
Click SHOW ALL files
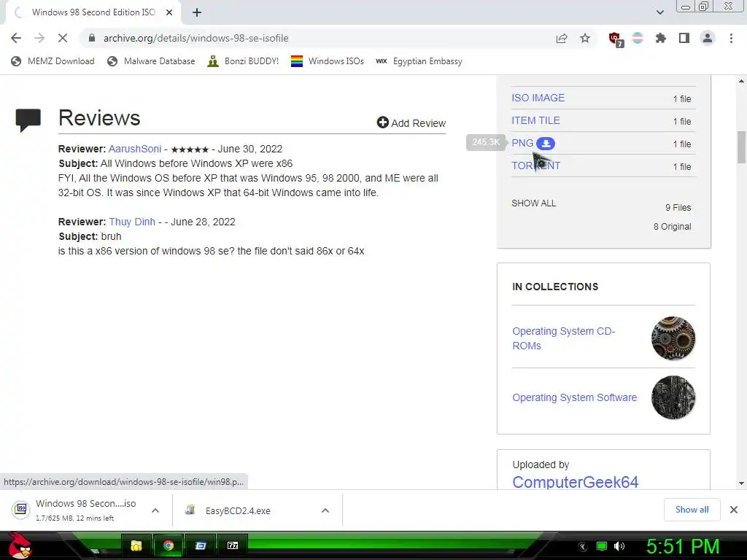533,203
